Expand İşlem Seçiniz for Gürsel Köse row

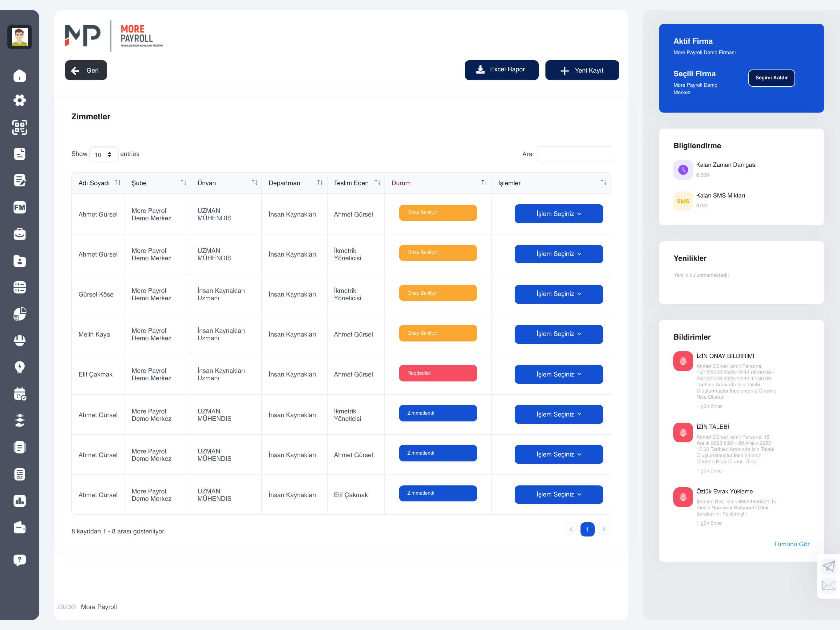(x=559, y=294)
